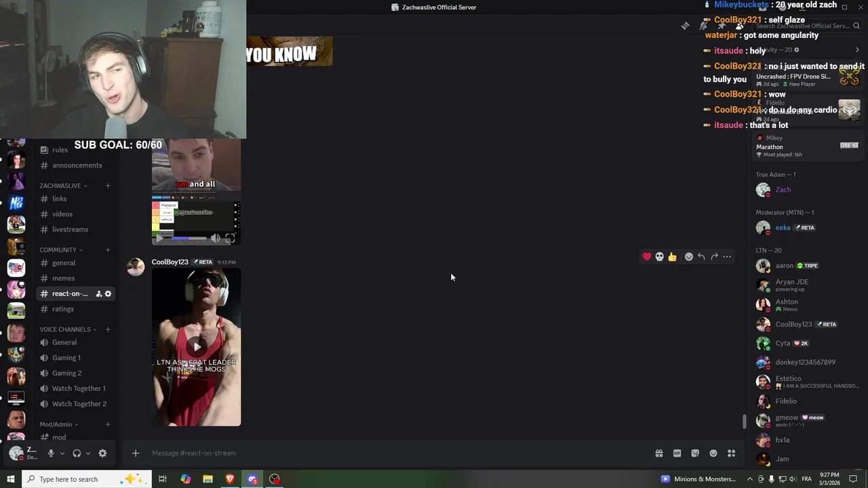The image size is (868, 488).
Task: React with the red heart emoji
Action: click(x=647, y=257)
